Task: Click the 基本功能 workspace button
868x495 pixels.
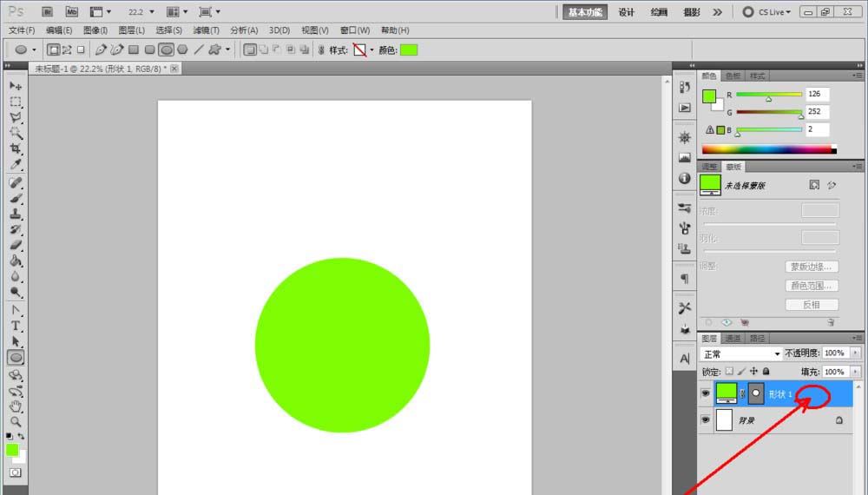Action: click(587, 12)
